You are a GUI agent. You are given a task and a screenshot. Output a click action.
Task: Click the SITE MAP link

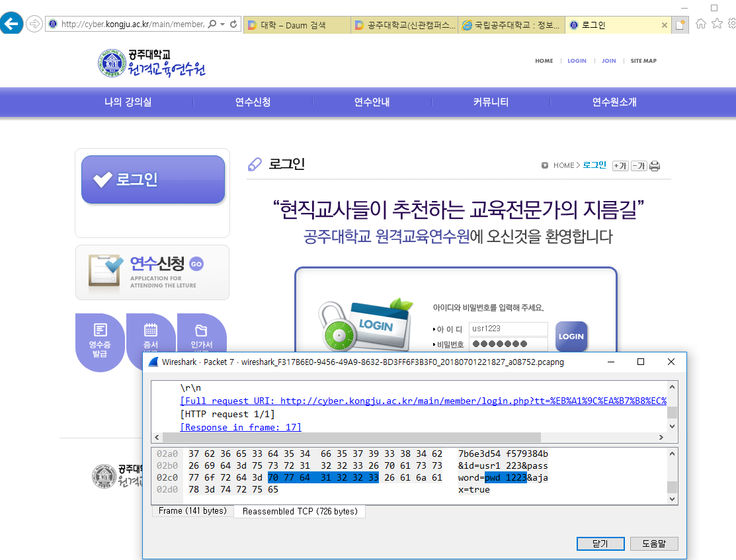coord(643,61)
